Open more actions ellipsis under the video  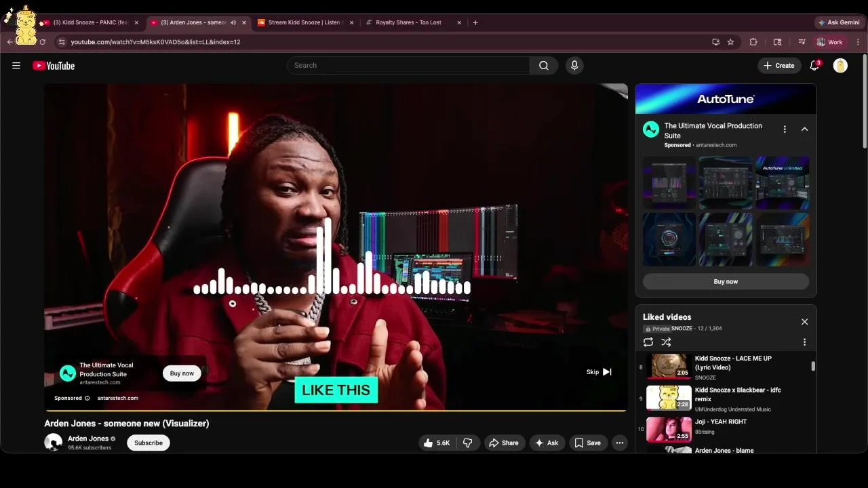point(619,443)
